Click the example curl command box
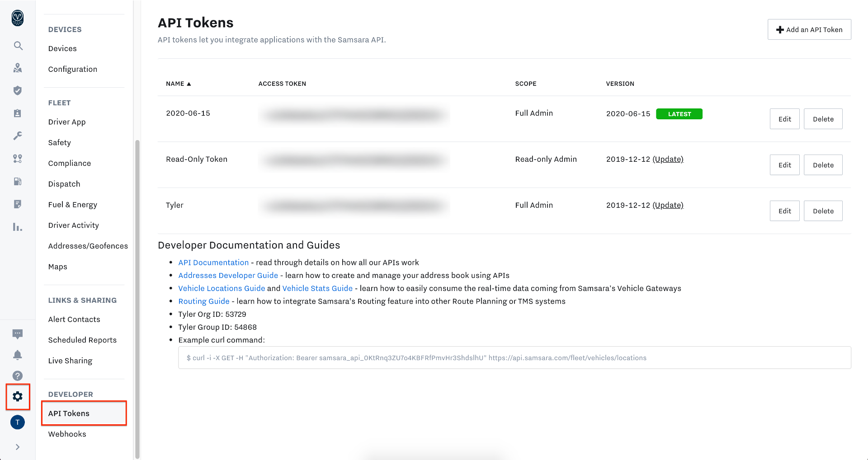 [x=514, y=358]
